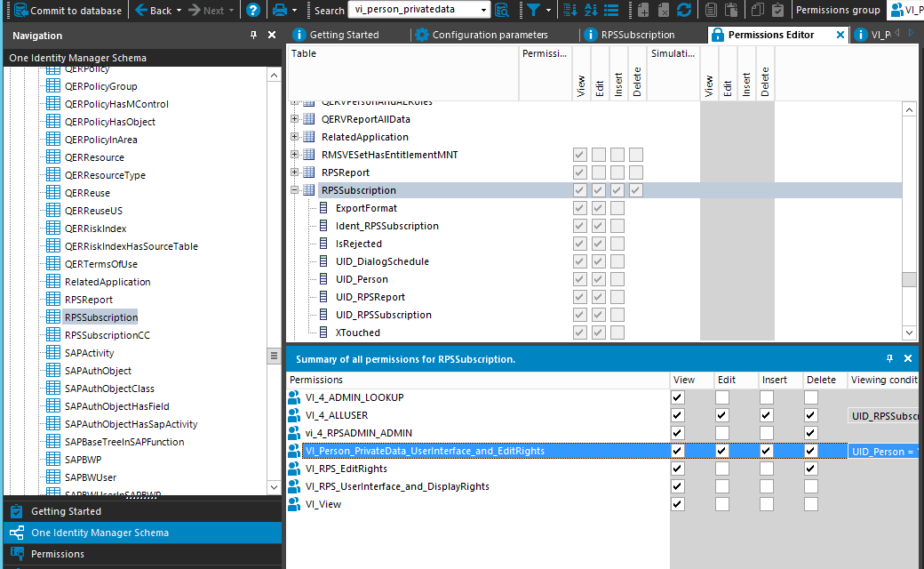The width and height of the screenshot is (924, 569).
Task: Click the sort by order icon
Action: pos(570,10)
